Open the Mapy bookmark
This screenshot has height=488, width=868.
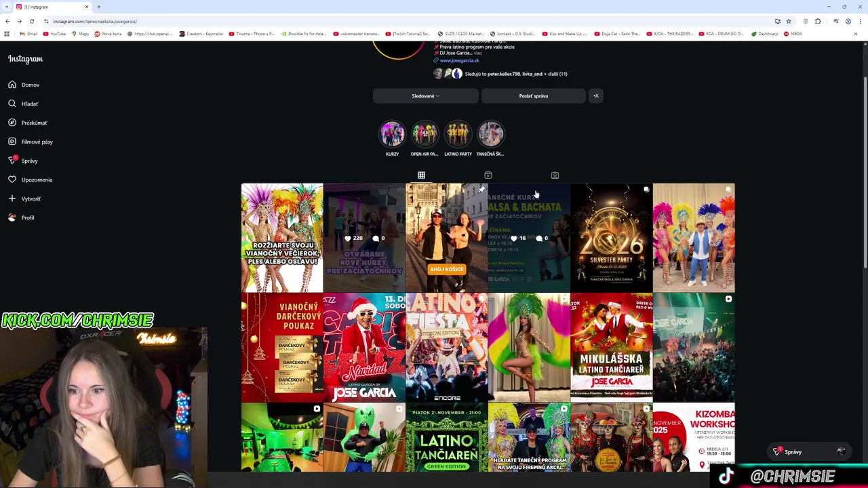[80, 34]
